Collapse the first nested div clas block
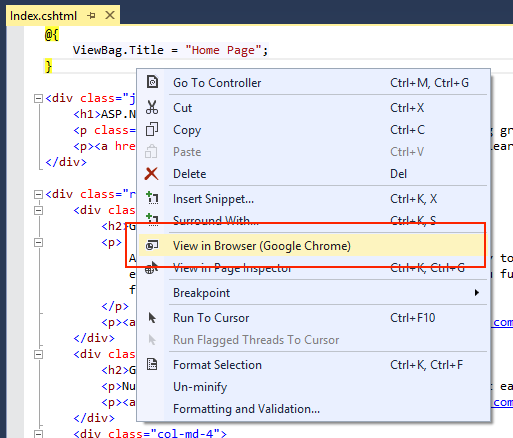Image resolution: width=513 pixels, height=438 pixels. 38,210
